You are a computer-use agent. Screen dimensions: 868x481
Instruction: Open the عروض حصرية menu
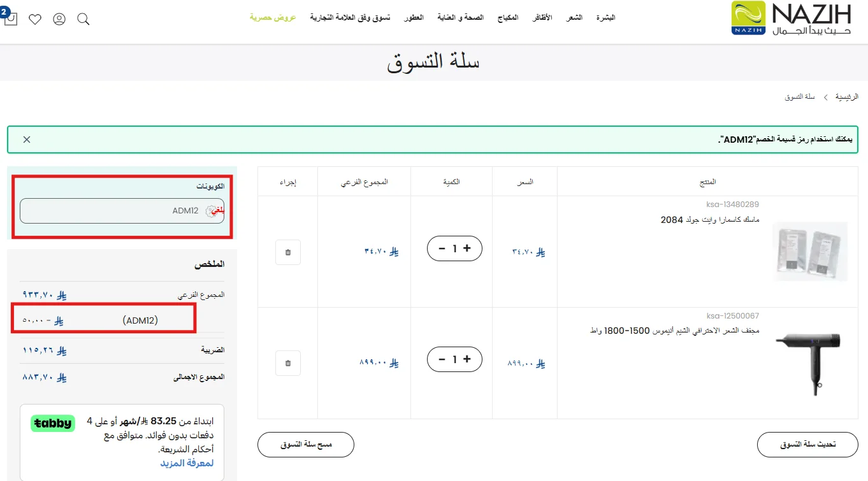click(x=273, y=17)
